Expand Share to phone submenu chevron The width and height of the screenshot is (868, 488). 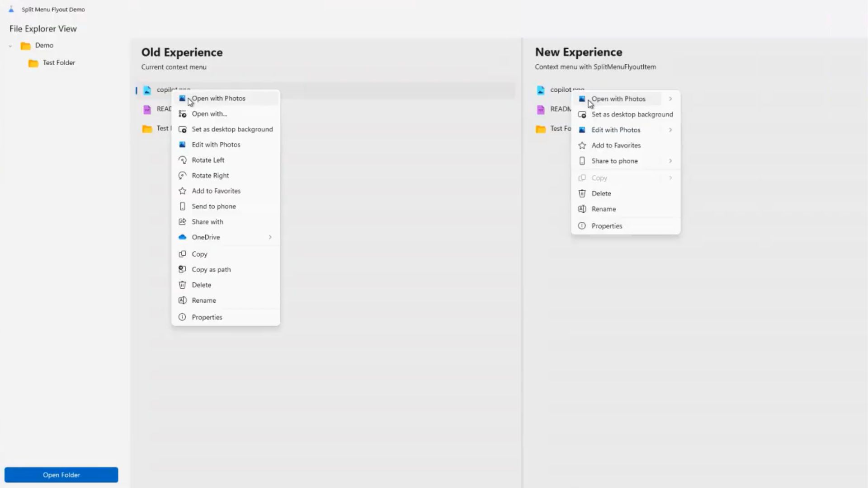pyautogui.click(x=670, y=161)
